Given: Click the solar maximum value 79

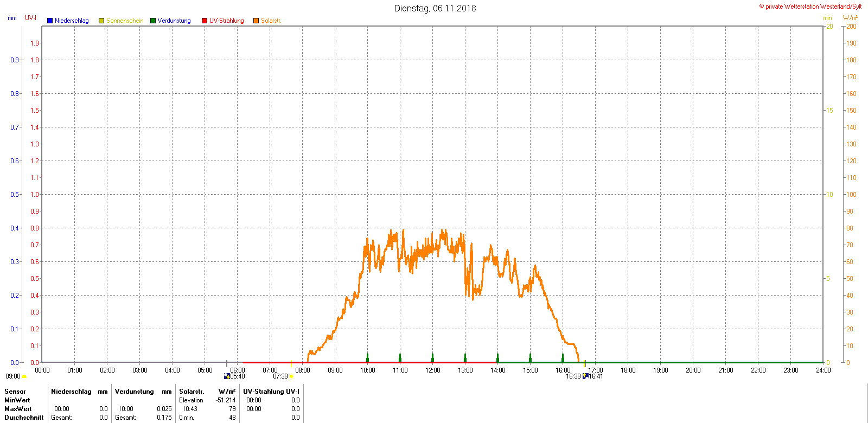Looking at the screenshot, I should [232, 409].
